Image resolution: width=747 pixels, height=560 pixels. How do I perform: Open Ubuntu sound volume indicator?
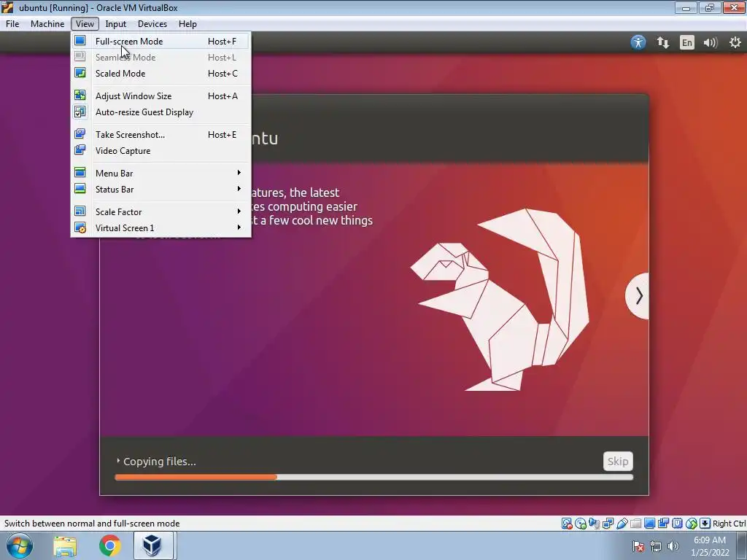point(711,42)
